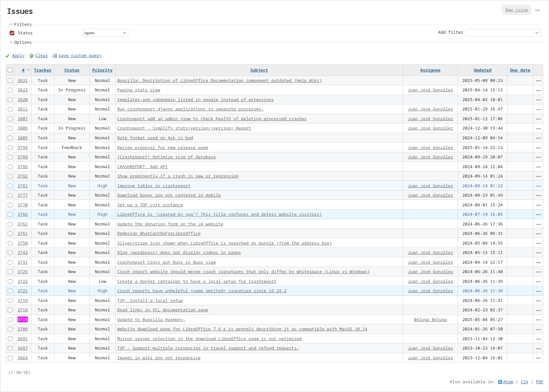The width and height of the screenshot is (549, 392).
Task: Click the Save custom query disk icon
Action: [54, 56]
